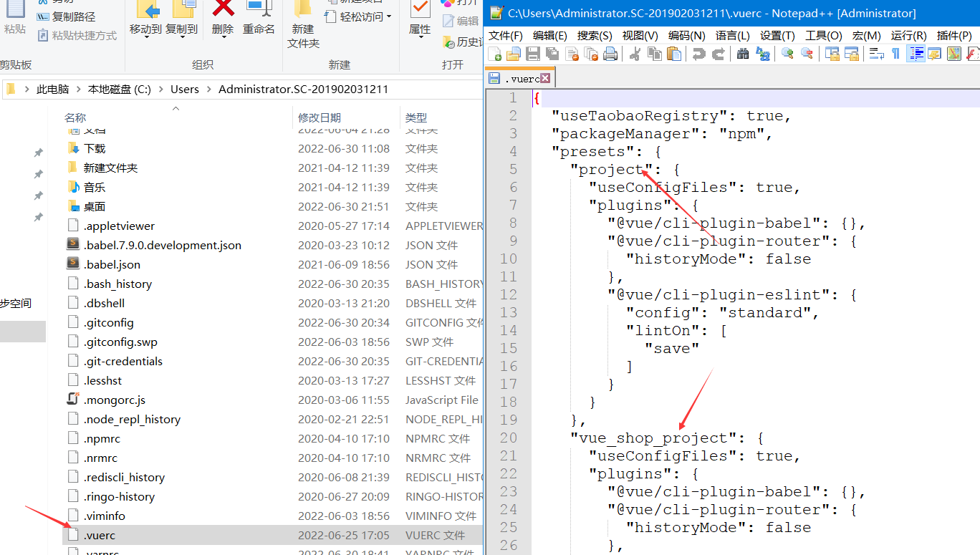Viewport: 980px width, 555px height.
Task: Select the .bash_history file row
Action: (x=272, y=284)
